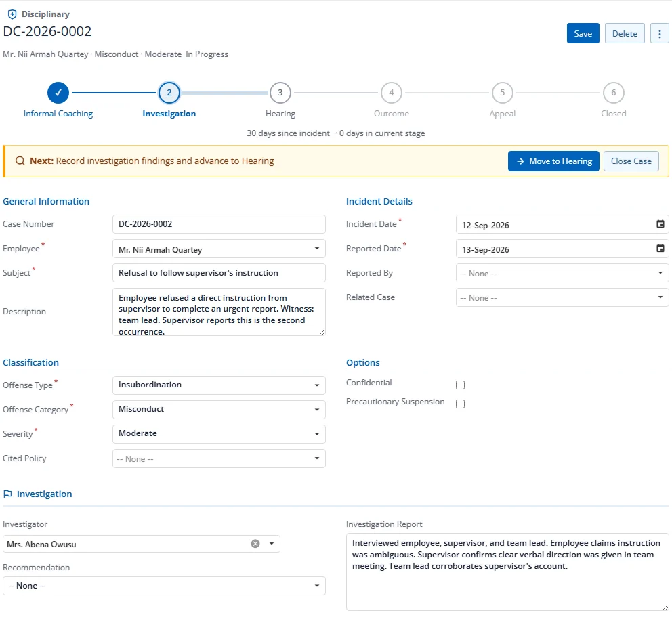Delete this disciplinary case

pyautogui.click(x=625, y=33)
